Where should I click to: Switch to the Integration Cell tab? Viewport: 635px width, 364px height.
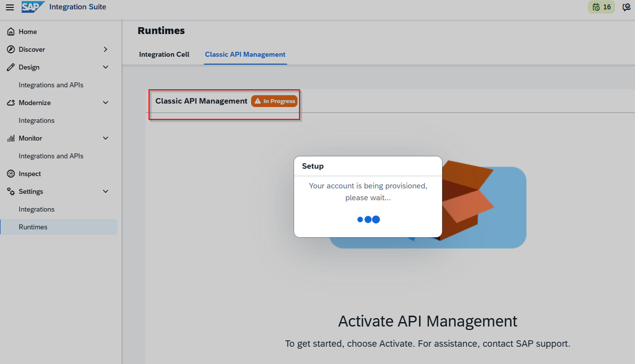coord(164,54)
